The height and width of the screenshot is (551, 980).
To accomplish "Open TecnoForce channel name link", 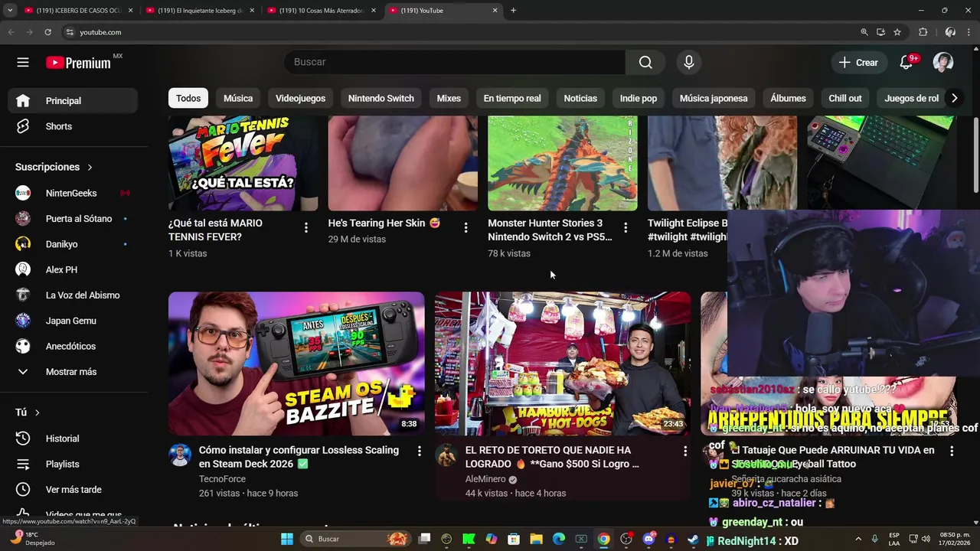I will tap(222, 479).
